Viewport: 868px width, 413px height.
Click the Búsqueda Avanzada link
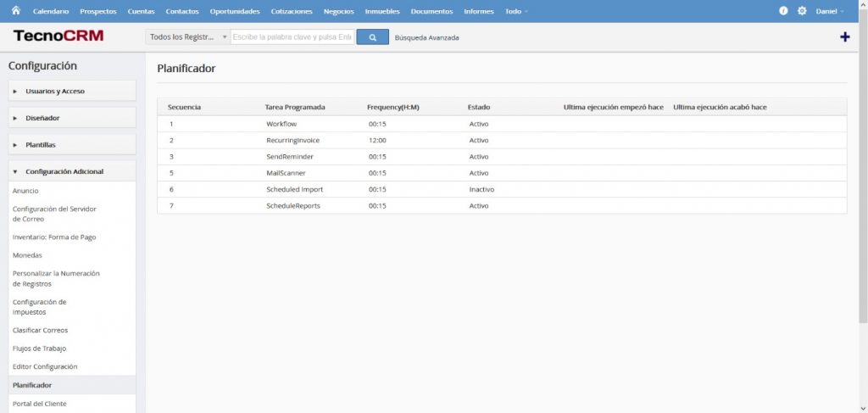426,37
